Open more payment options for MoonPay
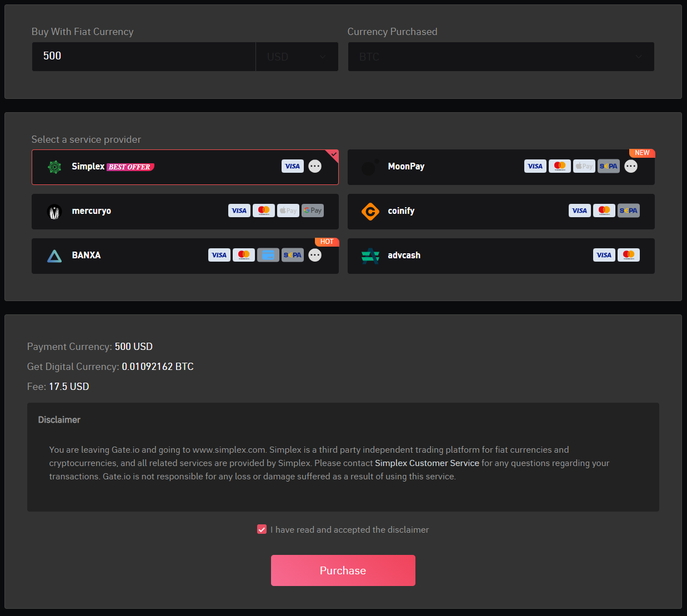The width and height of the screenshot is (687, 616). [x=631, y=166]
